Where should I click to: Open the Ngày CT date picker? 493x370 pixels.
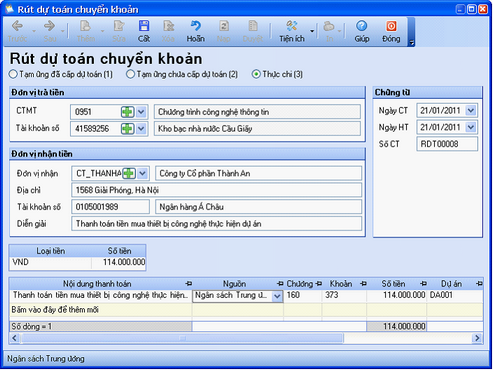tap(471, 110)
